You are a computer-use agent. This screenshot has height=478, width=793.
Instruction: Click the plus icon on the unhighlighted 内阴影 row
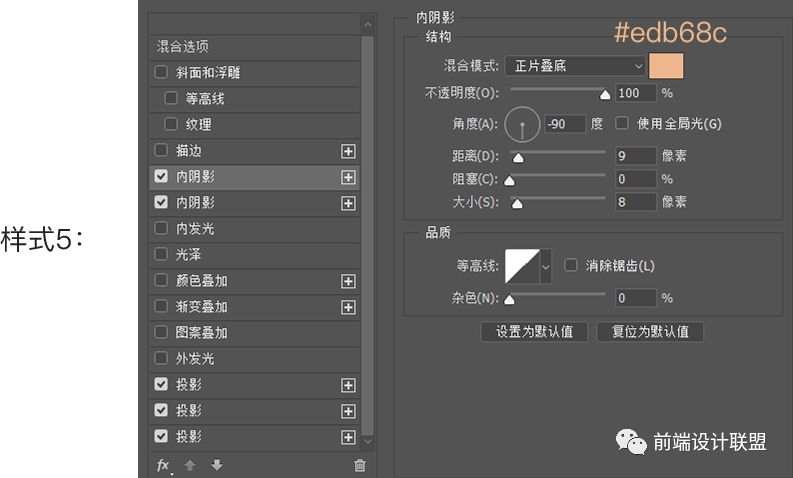pyautogui.click(x=348, y=203)
